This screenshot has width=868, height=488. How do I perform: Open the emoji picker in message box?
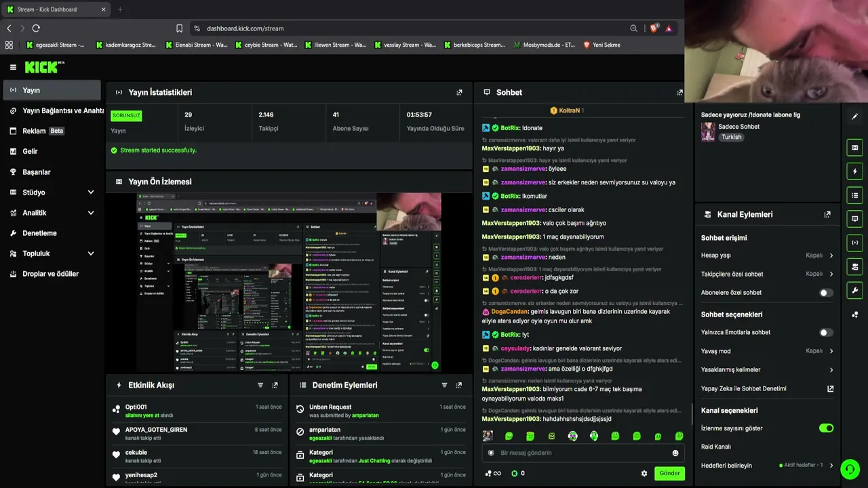pos(675,453)
